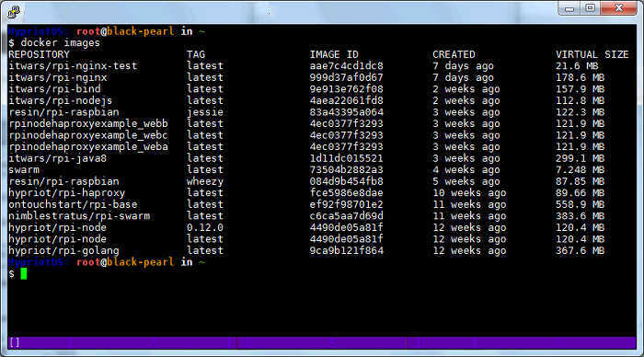Click '10 weeks ago' created value

[x=469, y=192]
